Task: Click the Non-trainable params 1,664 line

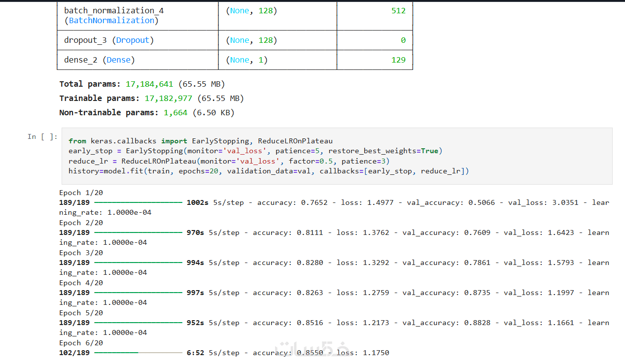Action: pyautogui.click(x=146, y=113)
